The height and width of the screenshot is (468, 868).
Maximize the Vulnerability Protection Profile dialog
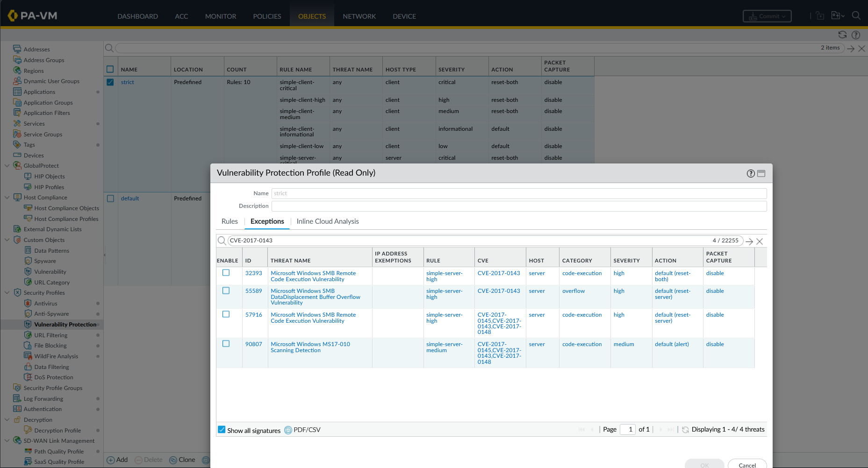(x=761, y=173)
